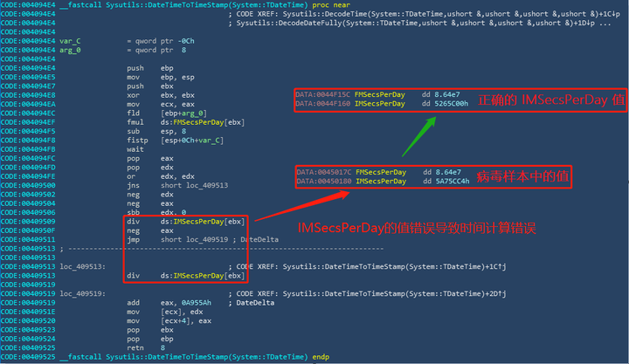The height and width of the screenshot is (364, 629).
Task: Select the 'wait' instruction at 004094FB
Action: click(135, 149)
